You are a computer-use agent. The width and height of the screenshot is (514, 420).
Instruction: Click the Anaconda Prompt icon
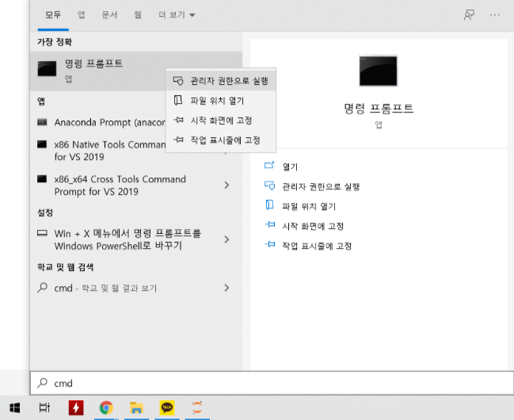point(42,122)
